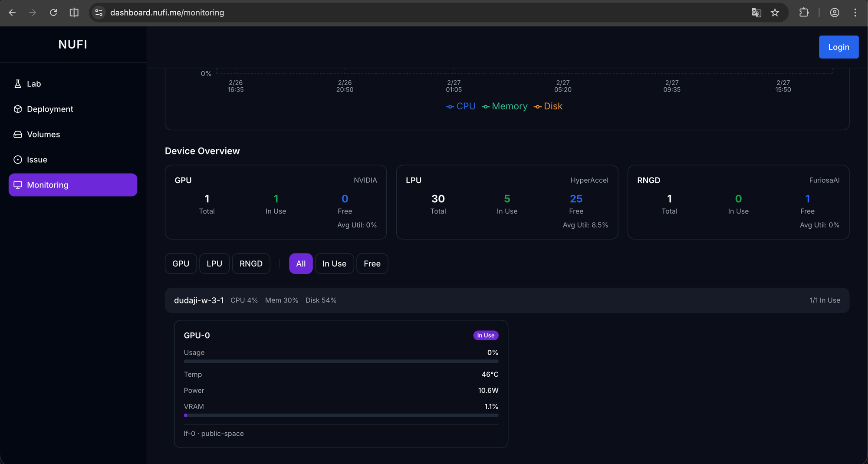Click the Lab flask icon in sidebar
The image size is (868, 464).
click(x=18, y=84)
